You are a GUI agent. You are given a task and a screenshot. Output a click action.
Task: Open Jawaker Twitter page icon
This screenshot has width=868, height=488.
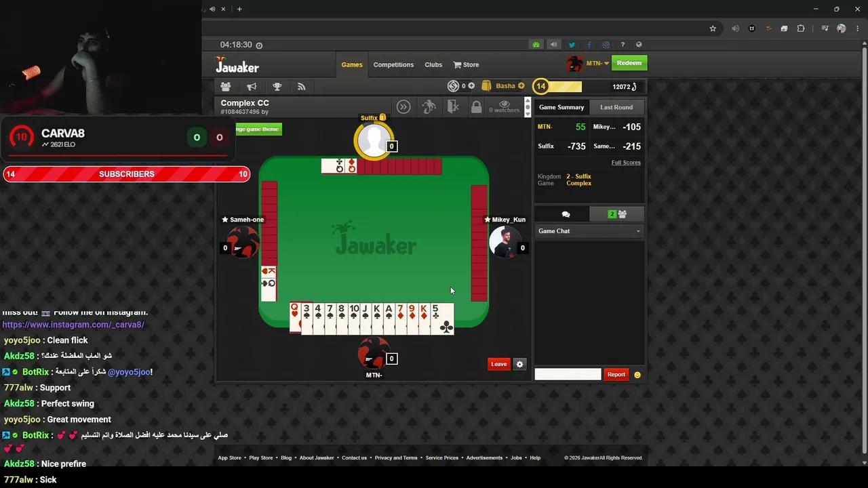point(572,45)
